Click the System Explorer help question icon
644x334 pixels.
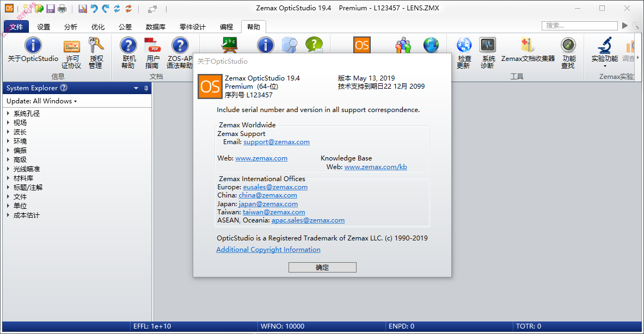pyautogui.click(x=64, y=88)
